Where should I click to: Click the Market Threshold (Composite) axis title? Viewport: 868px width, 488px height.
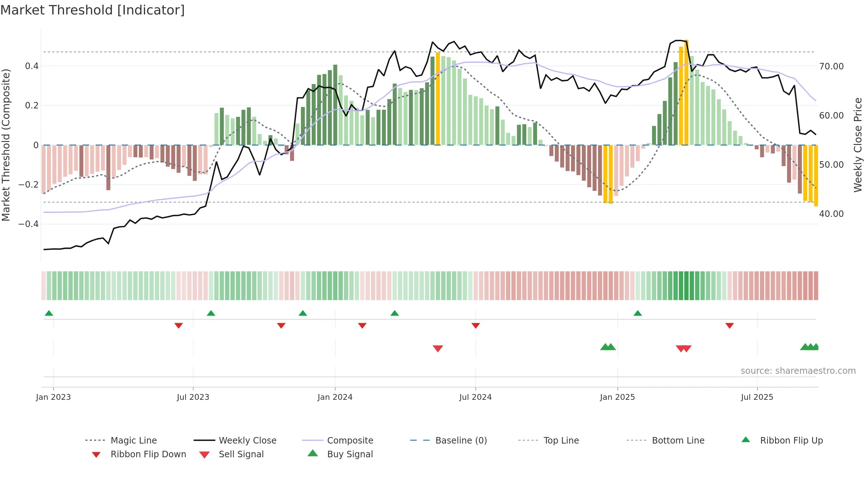point(6,145)
